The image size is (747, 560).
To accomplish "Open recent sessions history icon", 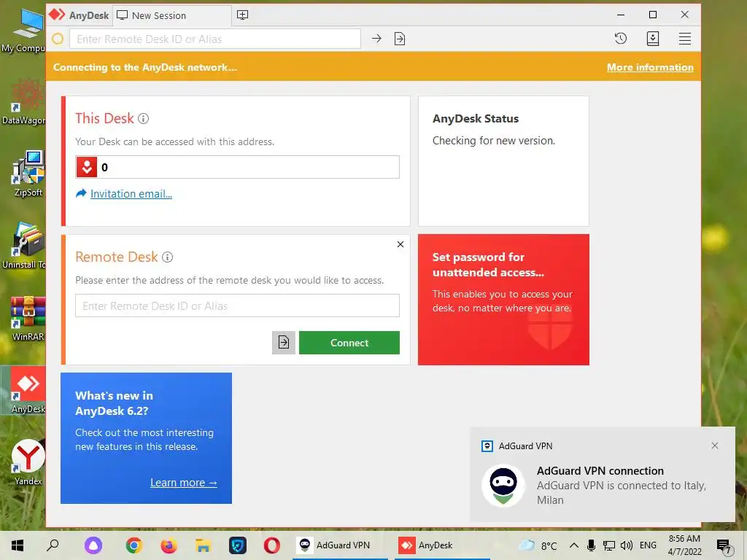I will (x=620, y=39).
